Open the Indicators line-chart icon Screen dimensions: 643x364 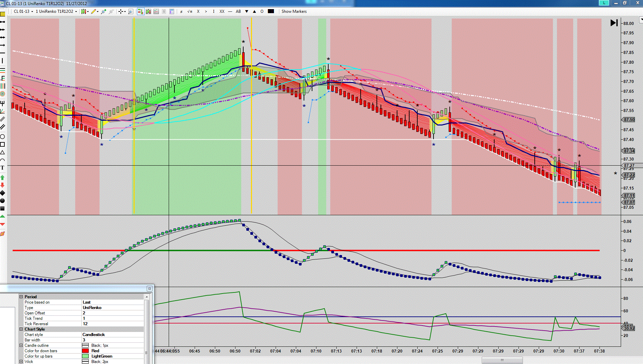(156, 11)
